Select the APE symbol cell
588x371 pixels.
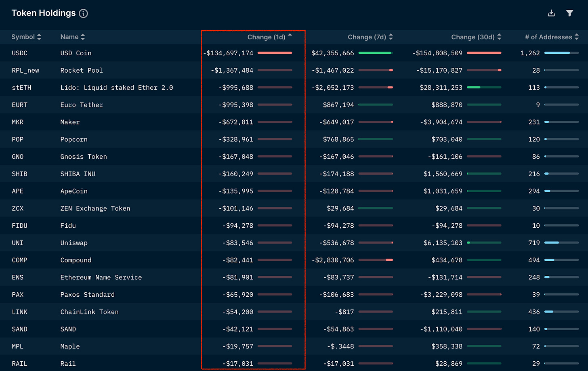coord(18,191)
